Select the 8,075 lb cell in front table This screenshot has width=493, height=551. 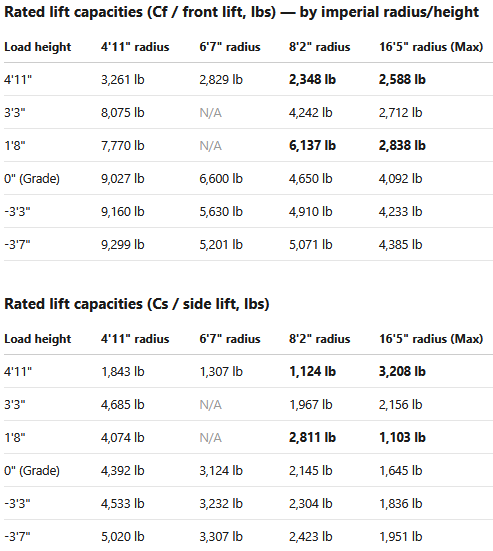pyautogui.click(x=123, y=112)
